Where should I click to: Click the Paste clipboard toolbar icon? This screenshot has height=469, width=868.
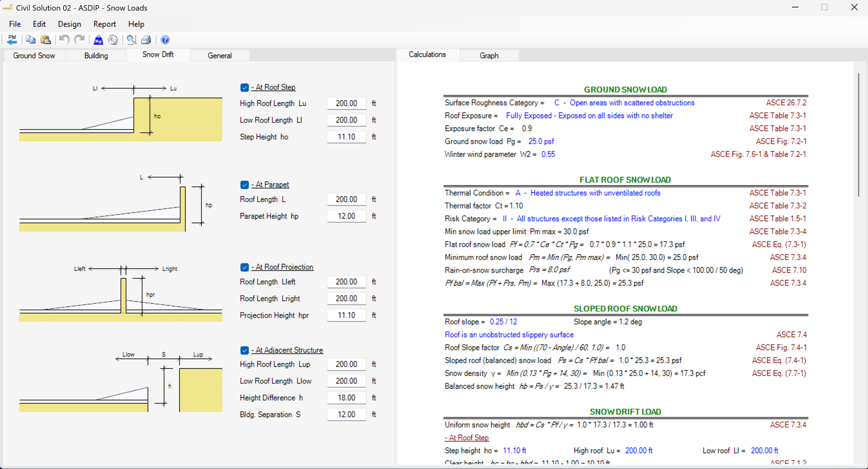tap(46, 39)
